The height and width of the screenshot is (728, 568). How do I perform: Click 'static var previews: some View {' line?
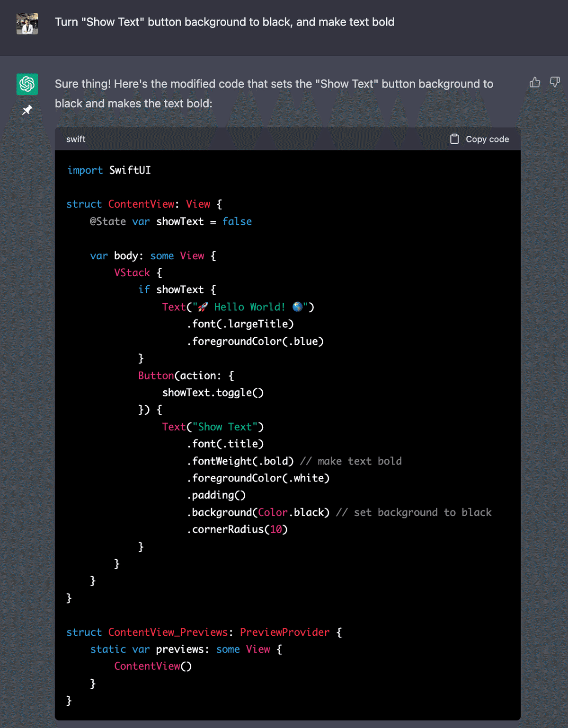pyautogui.click(x=186, y=649)
